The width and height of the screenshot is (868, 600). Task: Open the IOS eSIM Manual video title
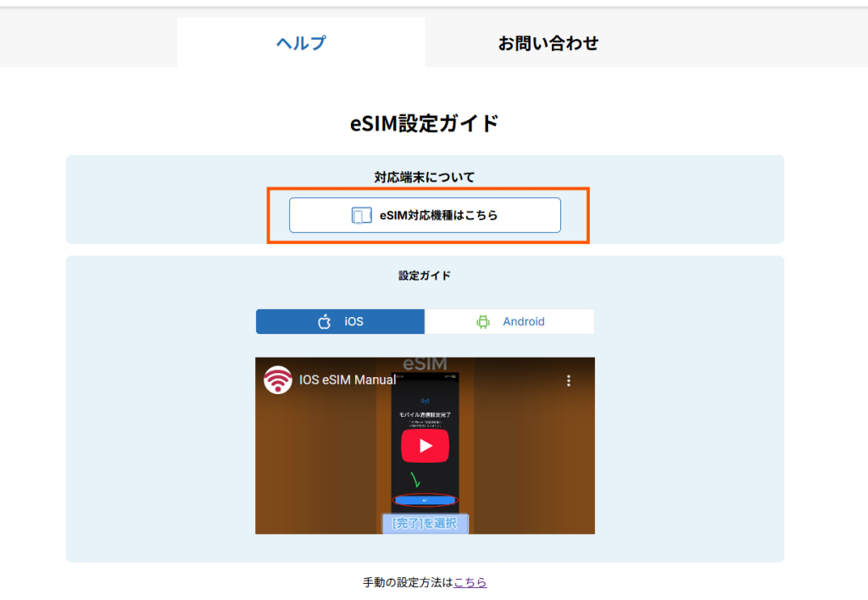point(348,381)
